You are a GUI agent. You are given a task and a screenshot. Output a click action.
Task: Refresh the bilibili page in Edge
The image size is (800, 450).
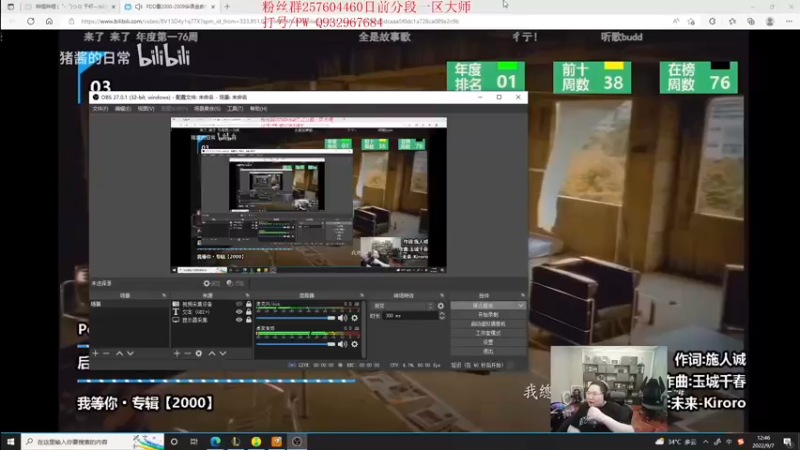point(31,21)
